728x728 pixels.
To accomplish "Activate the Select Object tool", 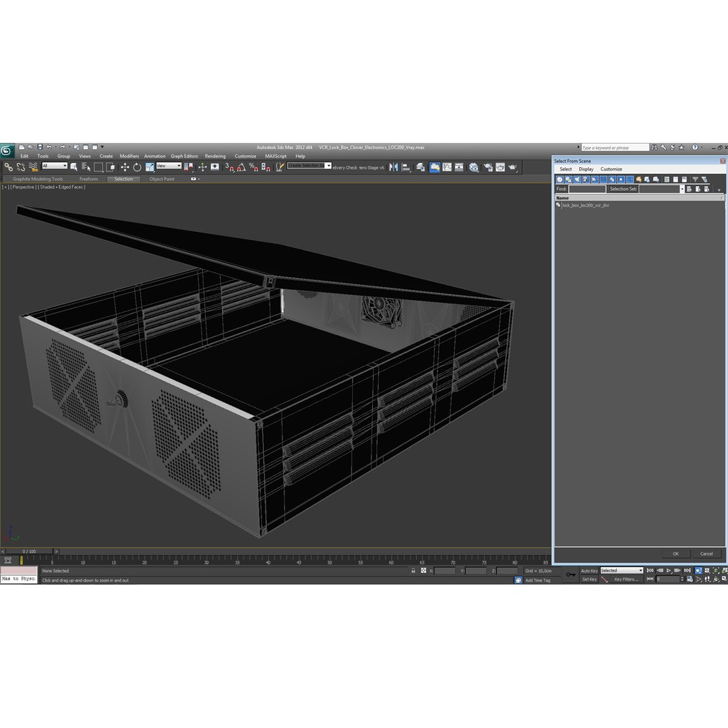I will (74, 167).
